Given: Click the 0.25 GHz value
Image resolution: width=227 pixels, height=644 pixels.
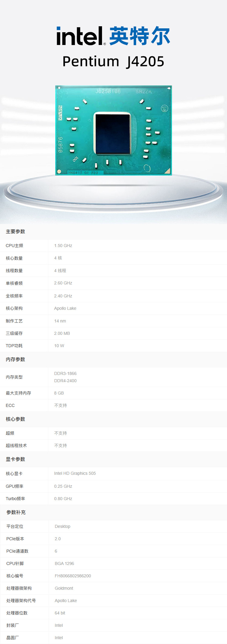Looking at the screenshot, I should (x=63, y=486).
